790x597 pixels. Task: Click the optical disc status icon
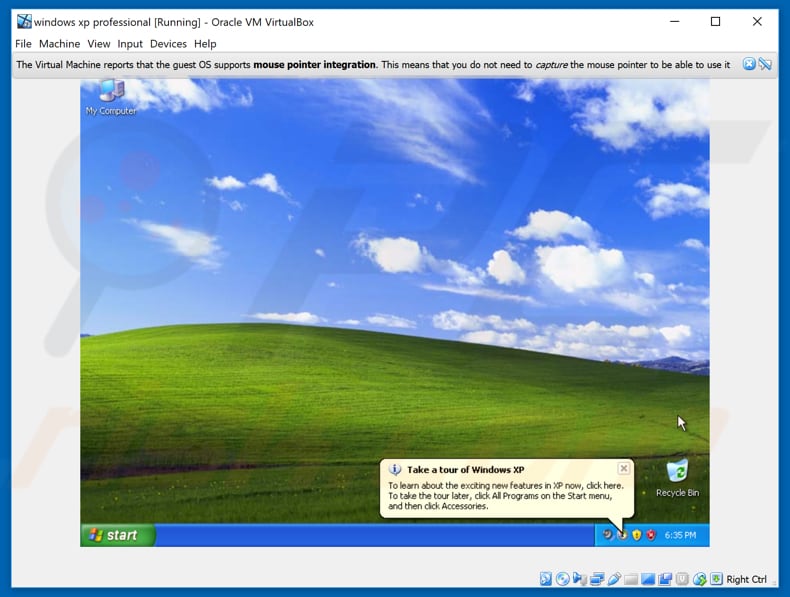(x=563, y=579)
